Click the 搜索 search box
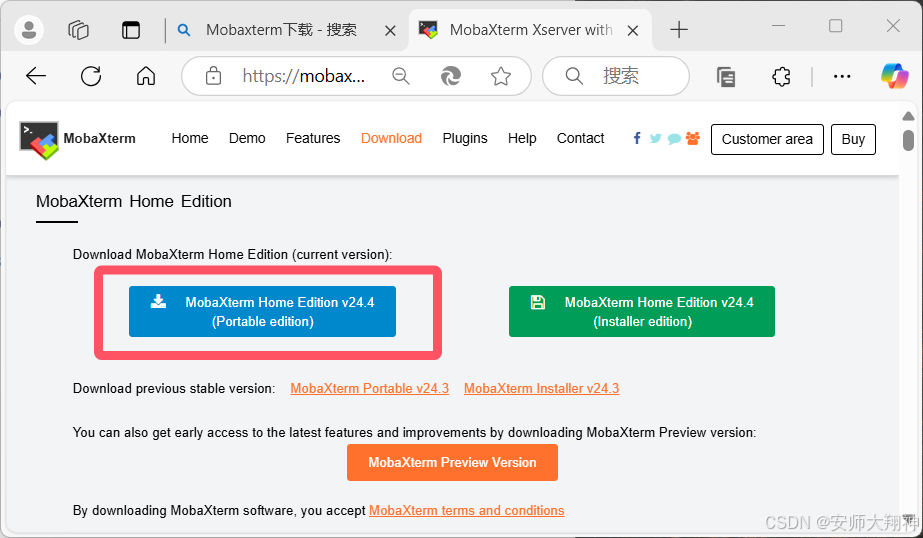 pos(616,76)
